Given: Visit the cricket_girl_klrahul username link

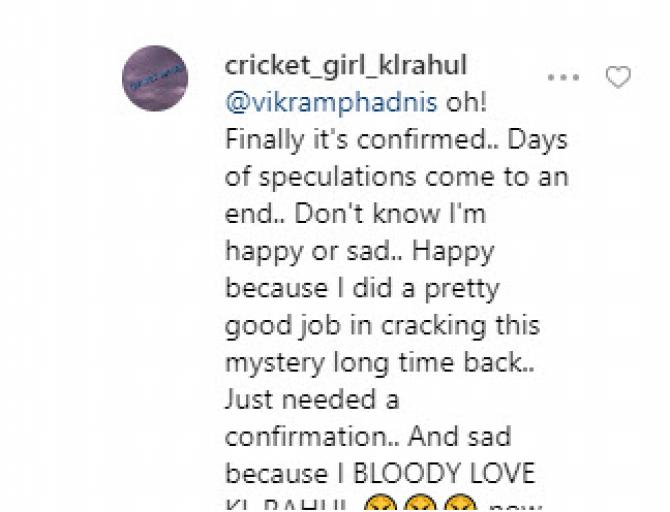Looking at the screenshot, I should click(346, 66).
